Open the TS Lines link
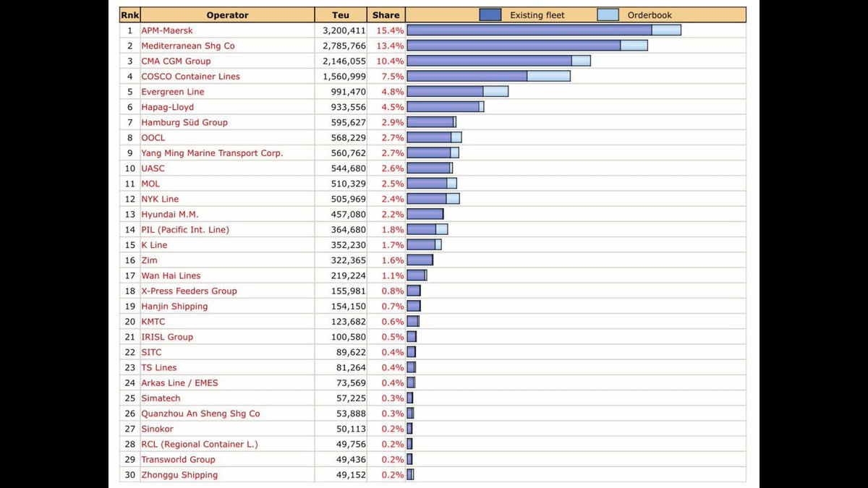 tap(159, 367)
